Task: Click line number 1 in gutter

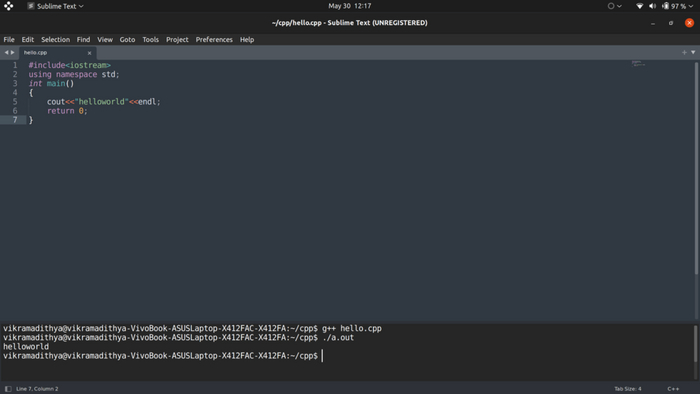Action: click(15, 65)
